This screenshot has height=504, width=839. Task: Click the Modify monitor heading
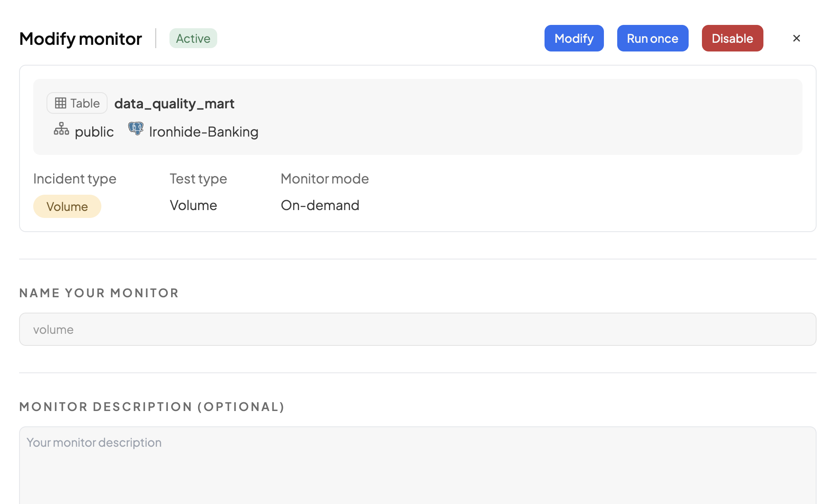[x=81, y=39]
